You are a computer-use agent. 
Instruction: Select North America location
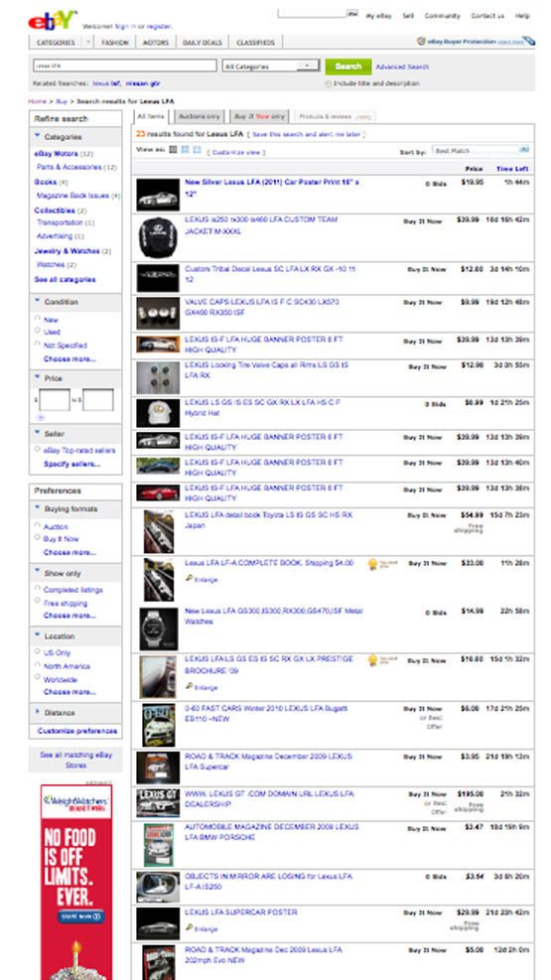tap(38, 665)
